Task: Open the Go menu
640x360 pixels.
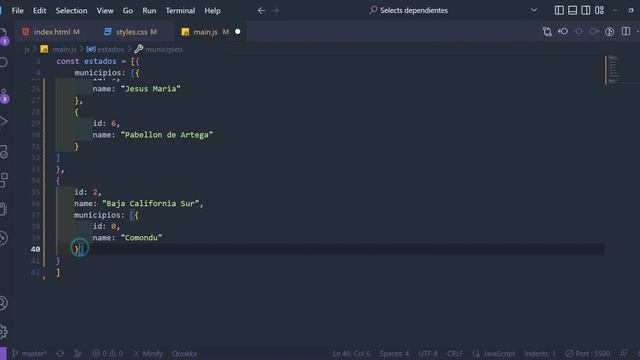Action: [x=128, y=11]
